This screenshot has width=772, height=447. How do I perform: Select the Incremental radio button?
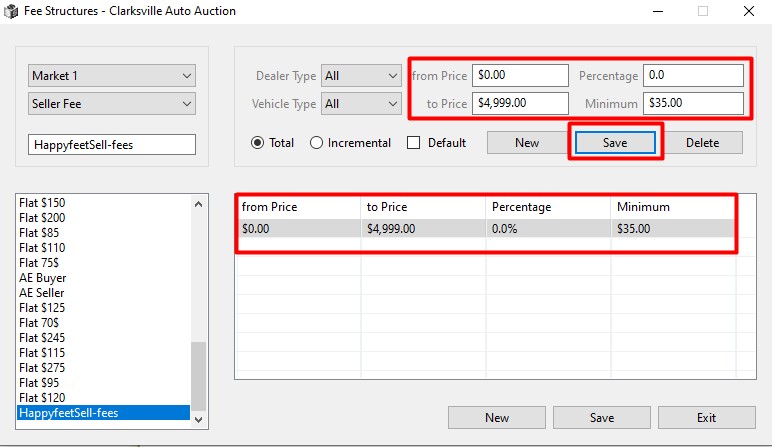click(x=317, y=143)
